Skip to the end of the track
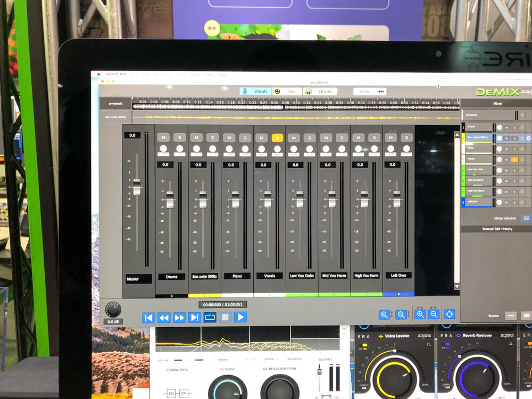The height and width of the screenshot is (399, 532). pos(194,317)
